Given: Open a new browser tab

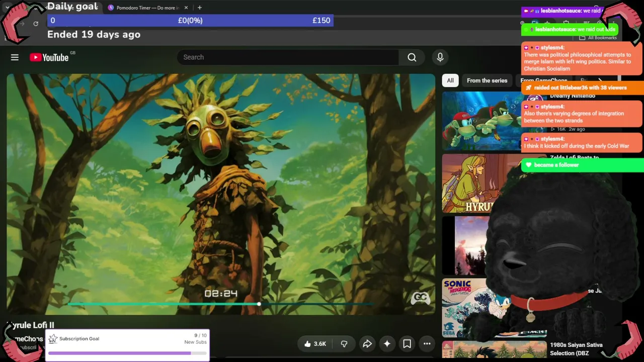Looking at the screenshot, I should click(x=200, y=8).
